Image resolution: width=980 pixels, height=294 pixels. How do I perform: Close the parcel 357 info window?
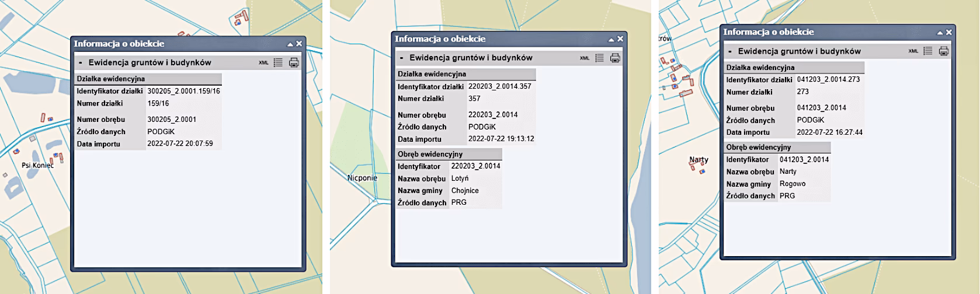(x=620, y=39)
